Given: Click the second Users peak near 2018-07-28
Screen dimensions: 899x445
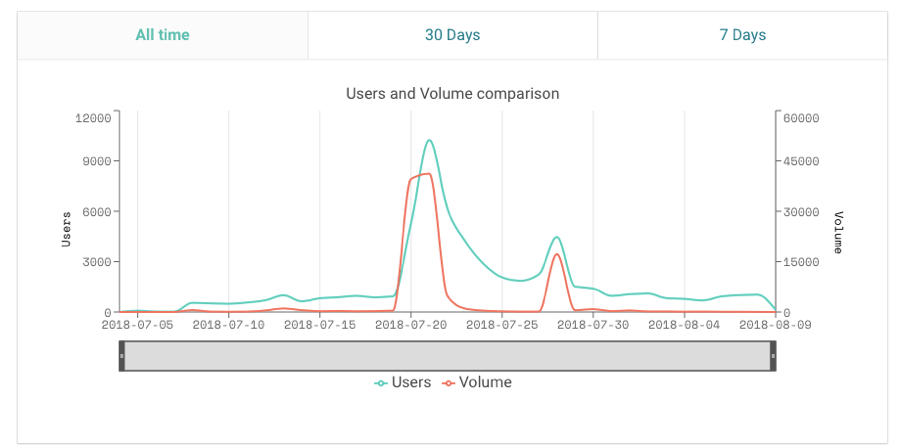Looking at the screenshot, I should [557, 237].
